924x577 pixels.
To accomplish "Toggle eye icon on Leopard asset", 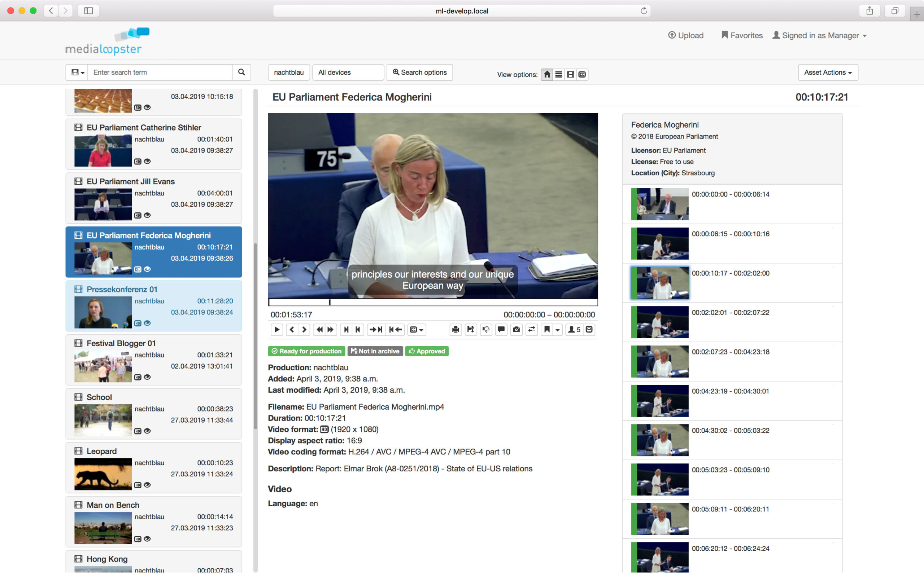I will coord(147,485).
